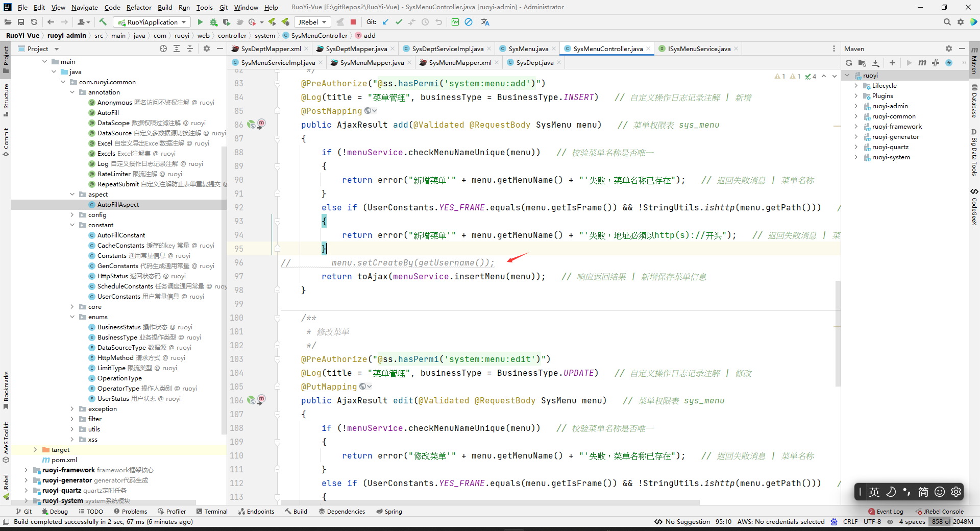Expand ruoyi-framework module in project tree

pos(26,470)
